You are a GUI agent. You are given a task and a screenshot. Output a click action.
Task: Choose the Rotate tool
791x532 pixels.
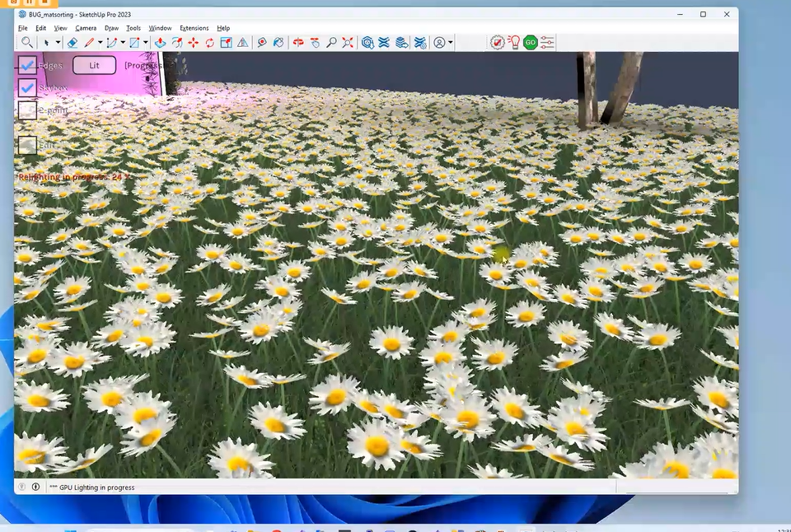[x=209, y=42]
